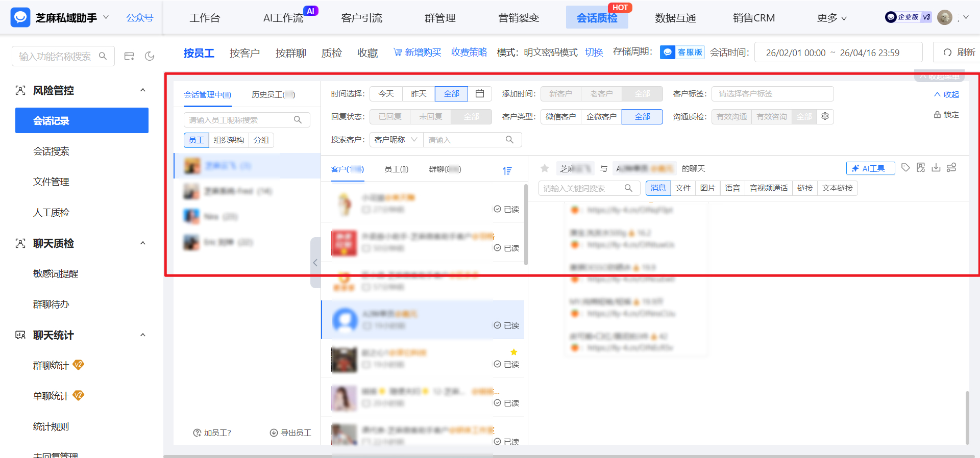This screenshot has width=980, height=458.
Task: Go to the 工作台 tab
Action: pos(205,18)
